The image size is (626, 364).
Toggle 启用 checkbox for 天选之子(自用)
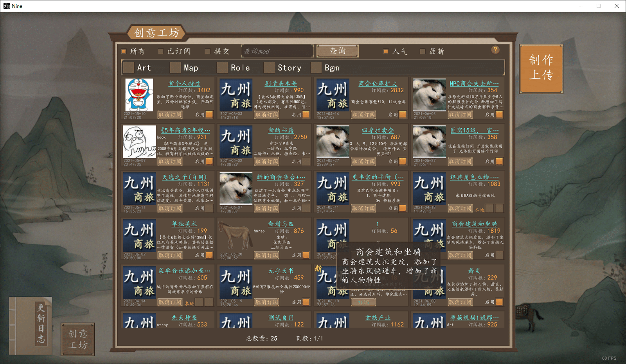tap(209, 208)
